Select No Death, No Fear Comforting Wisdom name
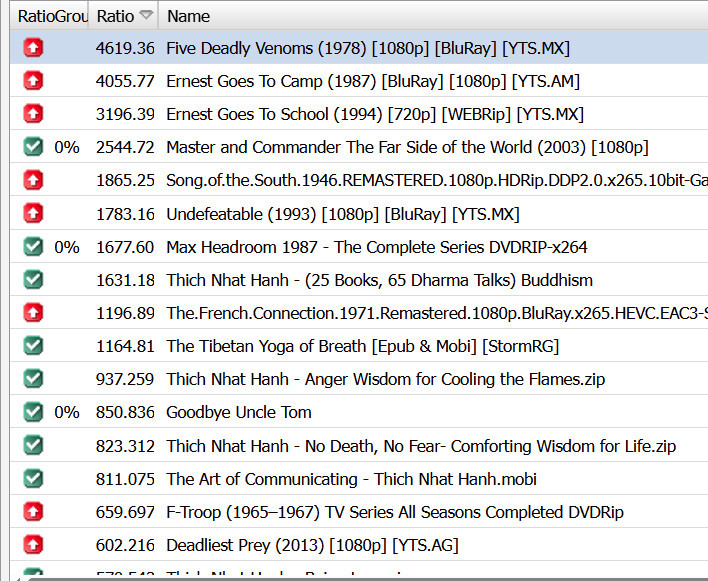708x581 pixels. coord(421,446)
